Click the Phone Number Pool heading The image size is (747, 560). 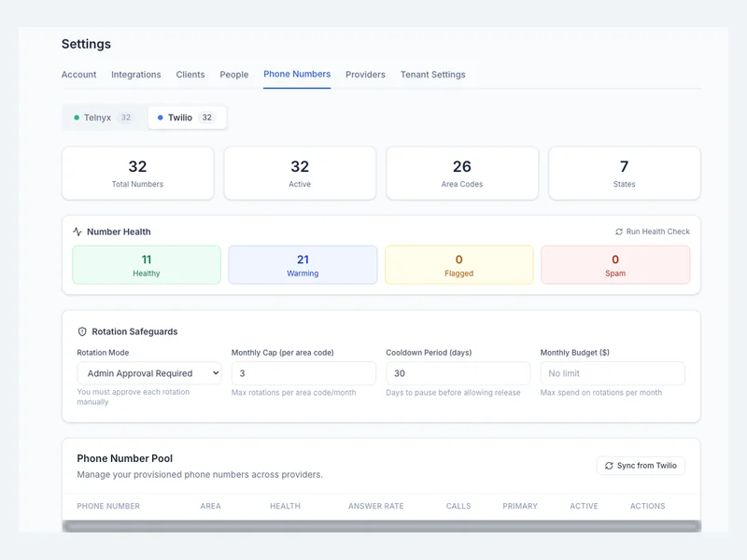[125, 458]
